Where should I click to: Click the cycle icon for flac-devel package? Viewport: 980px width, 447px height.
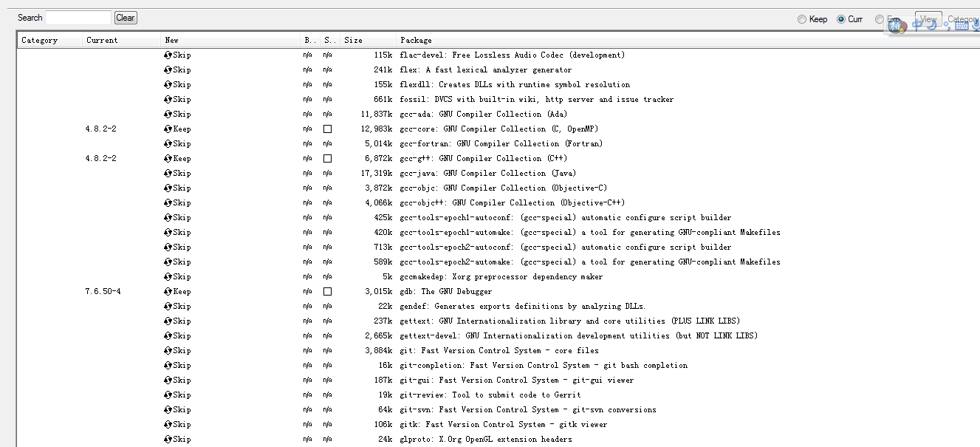point(168,55)
